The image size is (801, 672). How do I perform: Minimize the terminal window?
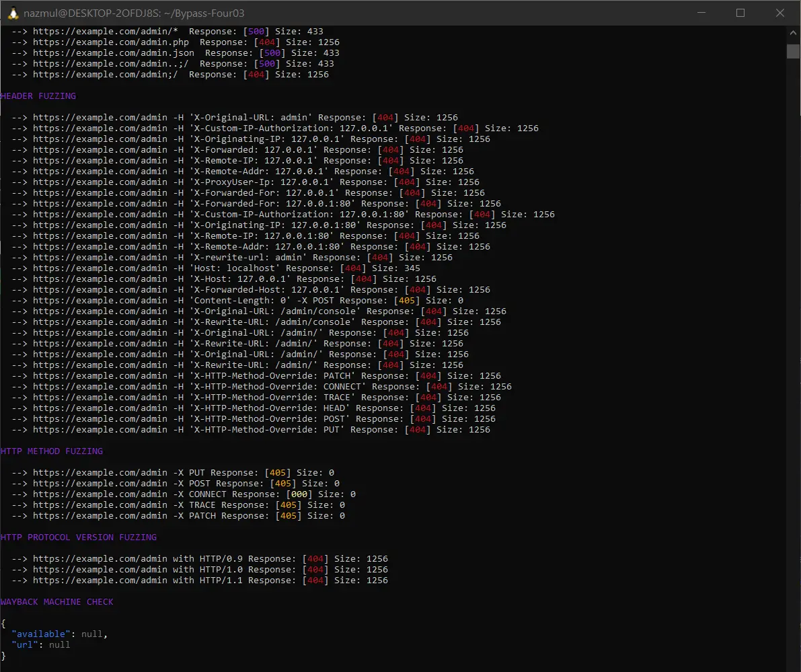click(701, 13)
